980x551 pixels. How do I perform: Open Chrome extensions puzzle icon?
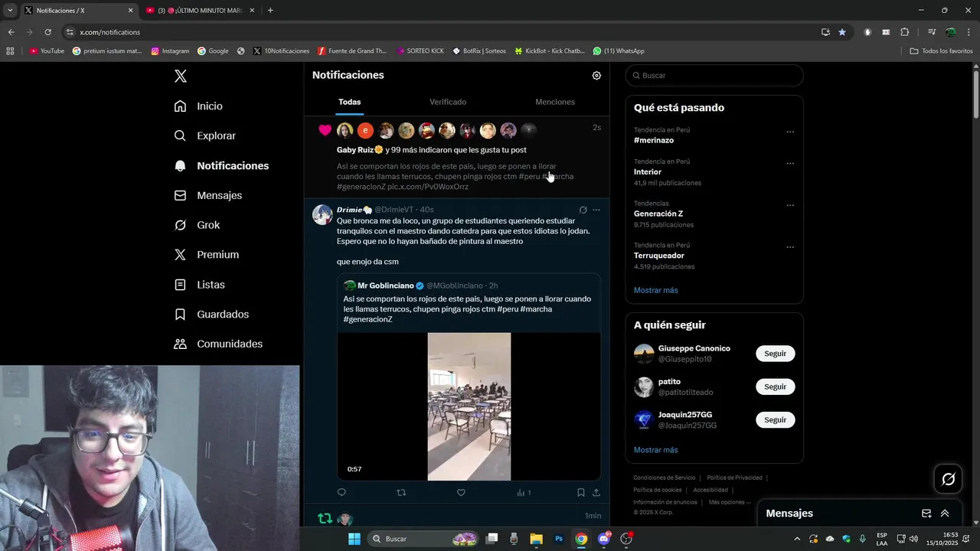tap(904, 32)
